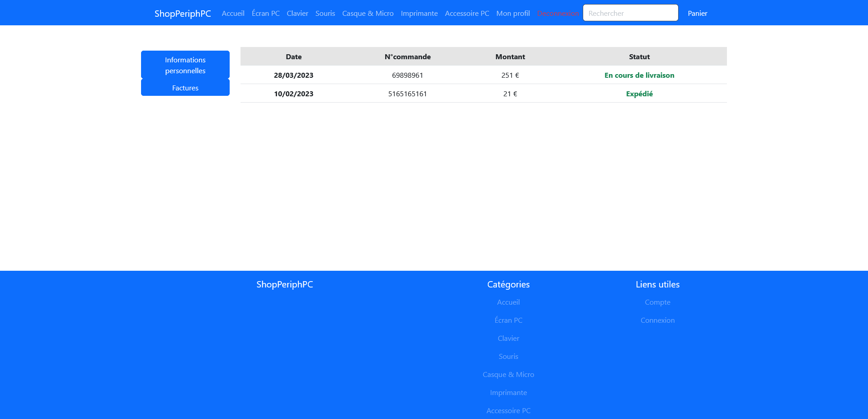The width and height of the screenshot is (868, 419).
Task: Focus the Rechercher search field
Action: [631, 13]
